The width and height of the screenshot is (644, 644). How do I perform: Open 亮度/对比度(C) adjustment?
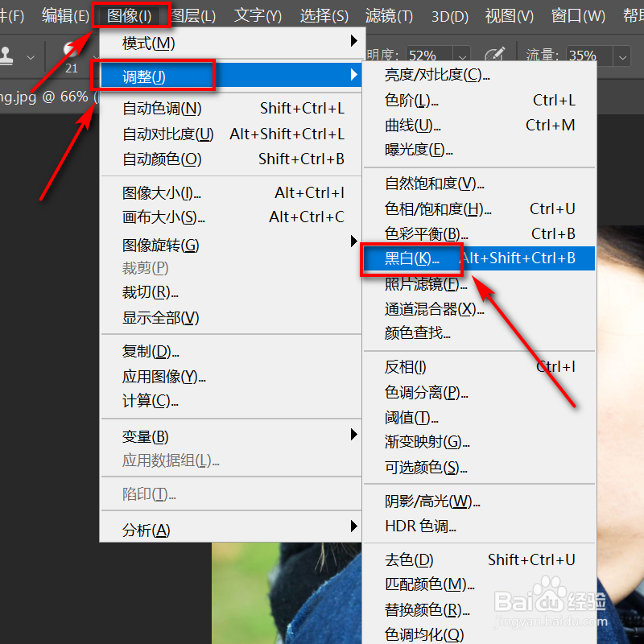pos(479,75)
